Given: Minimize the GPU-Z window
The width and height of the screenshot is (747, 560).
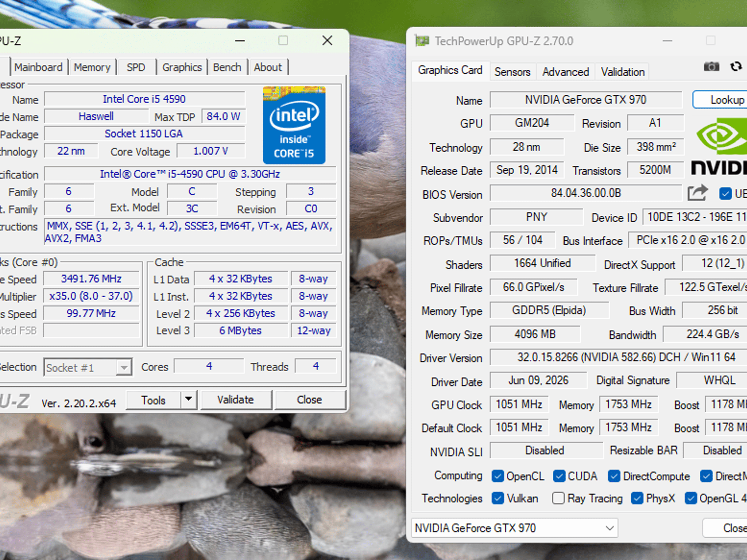Looking at the screenshot, I should coord(667,41).
